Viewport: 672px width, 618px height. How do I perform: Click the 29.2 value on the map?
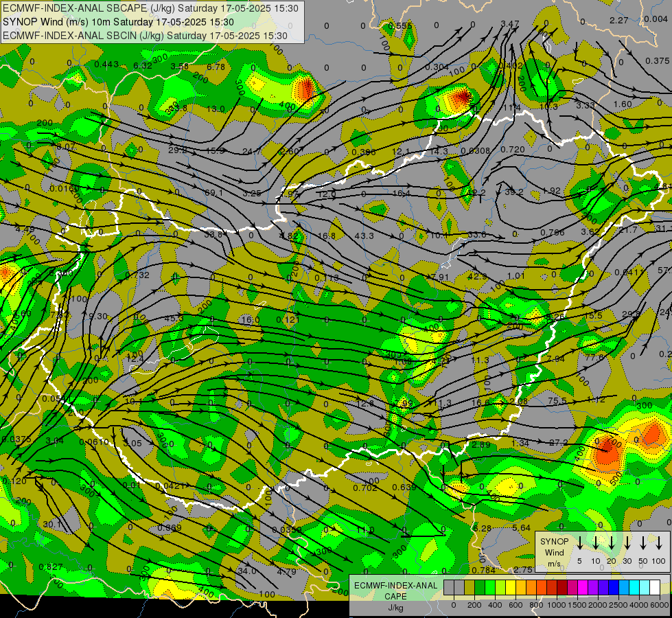(177, 150)
